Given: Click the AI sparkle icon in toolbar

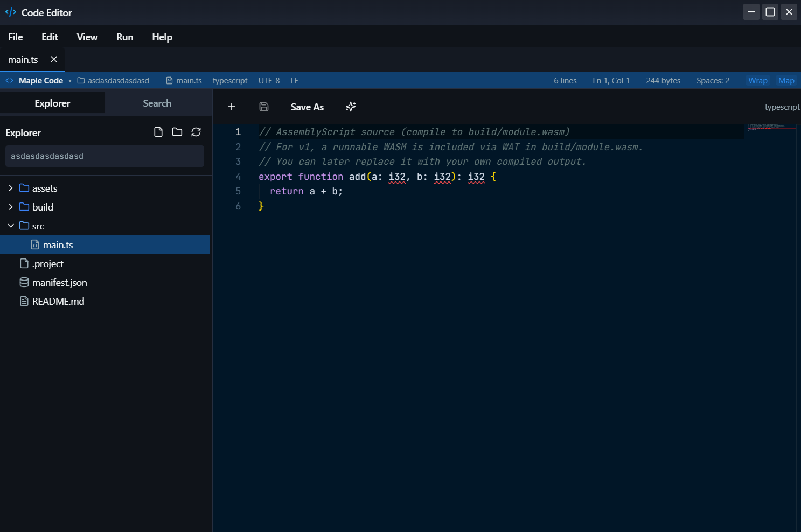Looking at the screenshot, I should pos(351,107).
